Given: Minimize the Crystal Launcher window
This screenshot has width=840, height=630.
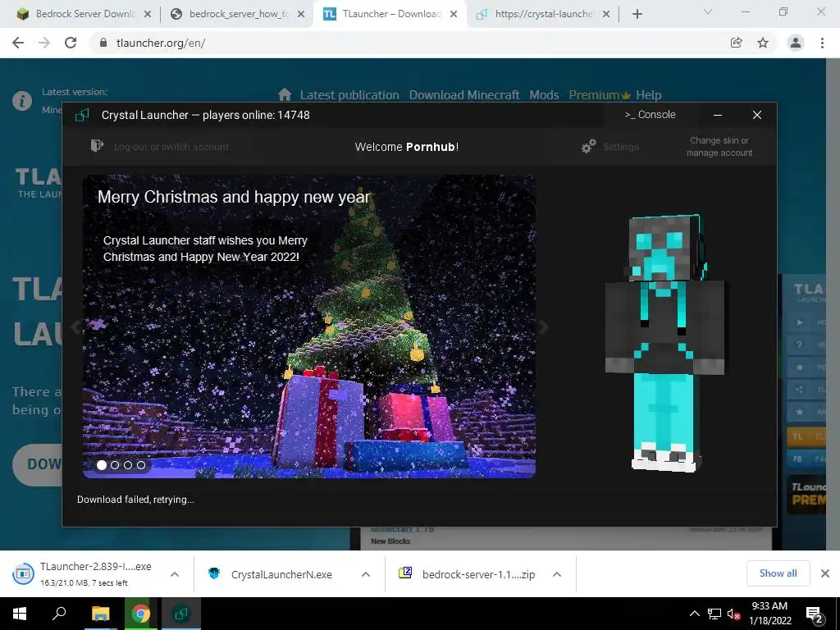Looking at the screenshot, I should pos(718,115).
